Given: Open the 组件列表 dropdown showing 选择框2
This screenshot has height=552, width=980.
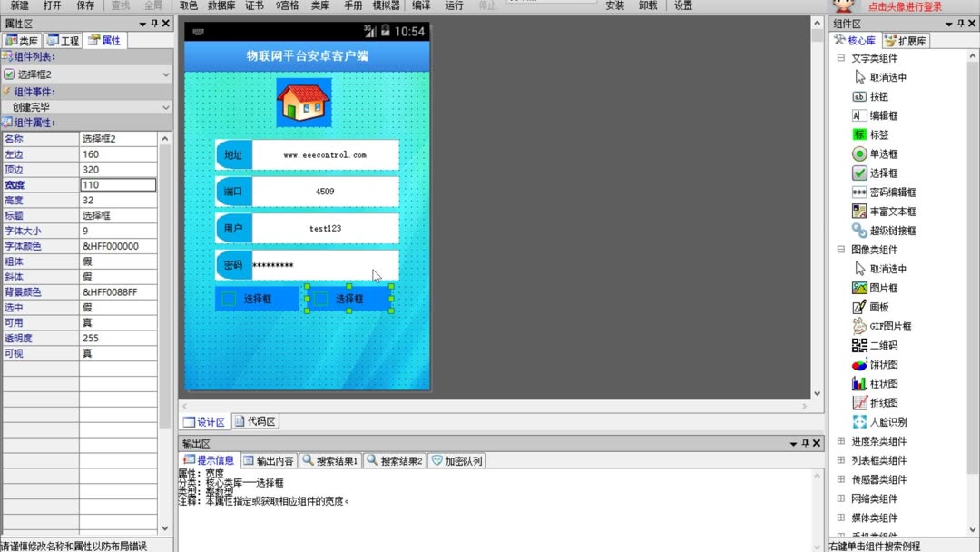Looking at the screenshot, I should pyautogui.click(x=86, y=73).
